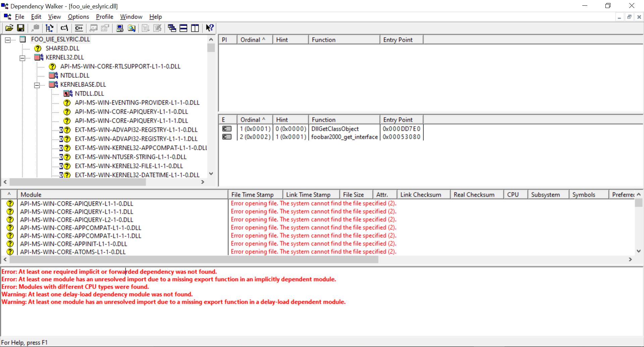The height and width of the screenshot is (347, 644).
Task: Click the external module search magnifier icon
Action: [x=131, y=28]
